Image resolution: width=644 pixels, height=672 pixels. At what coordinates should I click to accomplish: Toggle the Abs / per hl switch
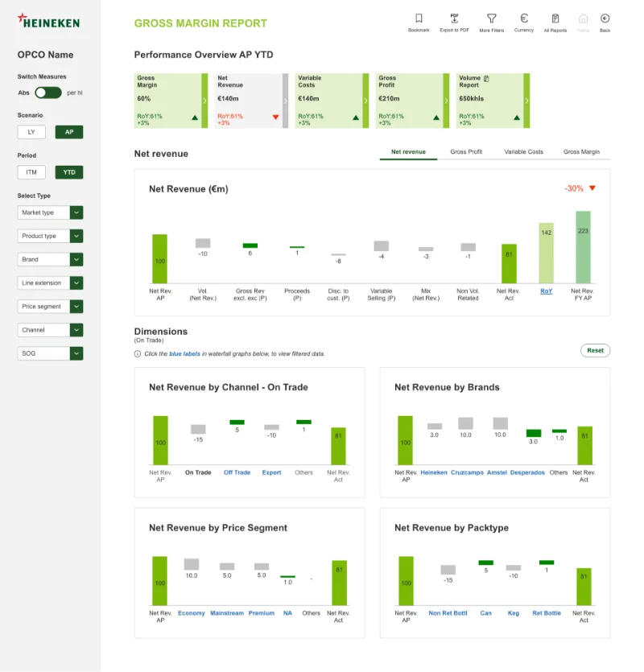tap(48, 93)
